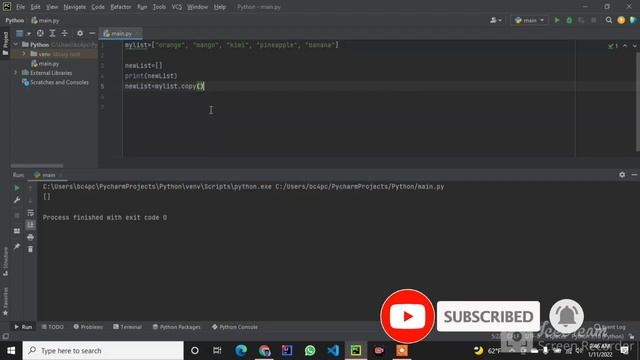
Task: Clear all console output trash icon
Action: (x=30, y=249)
